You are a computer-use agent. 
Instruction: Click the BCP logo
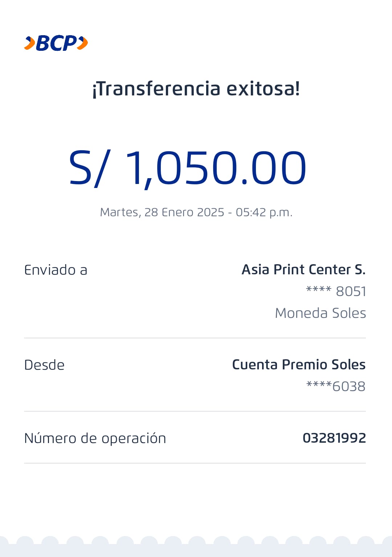click(56, 43)
